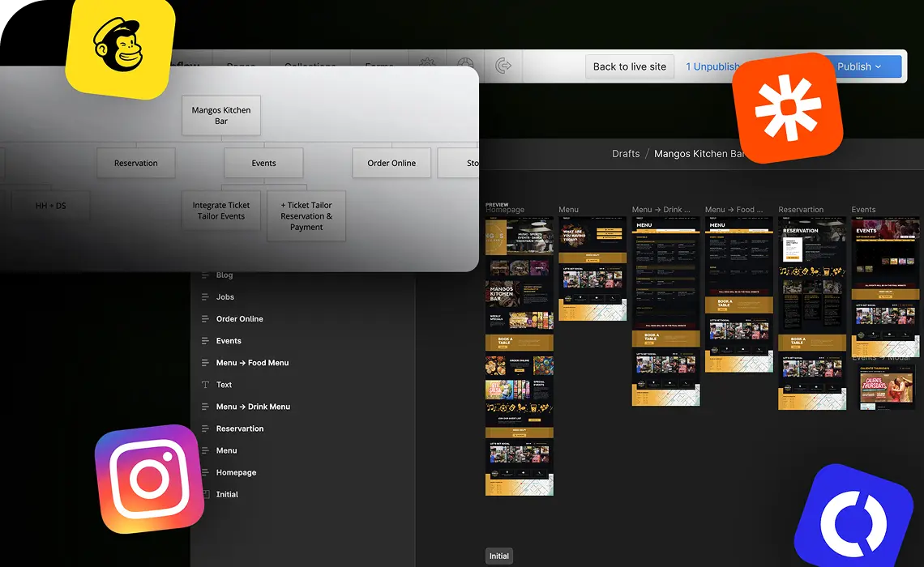
Task: Click the Homepage preview thumbnail
Action: pos(519,356)
